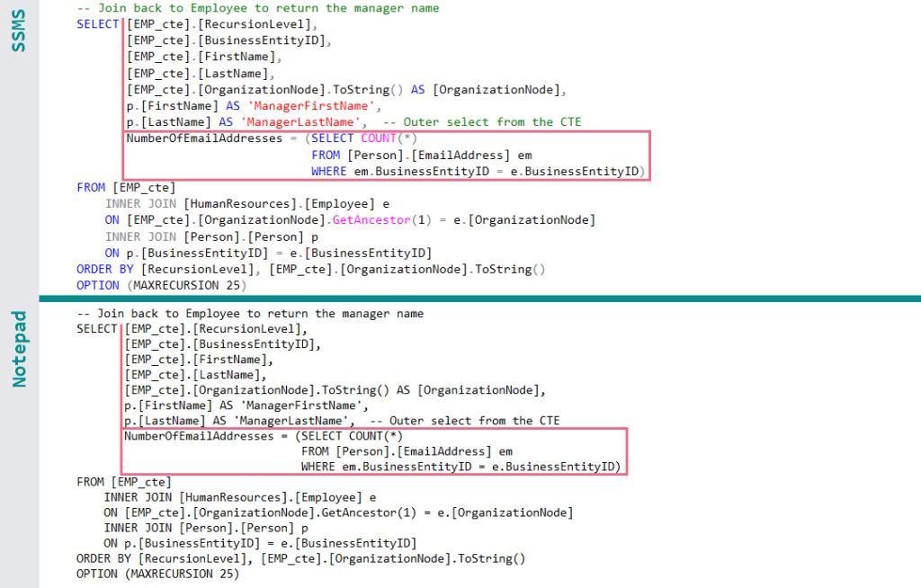
Task: Click the Notepad line FROM [Person].[EmailAddress] em
Action: click(x=407, y=451)
